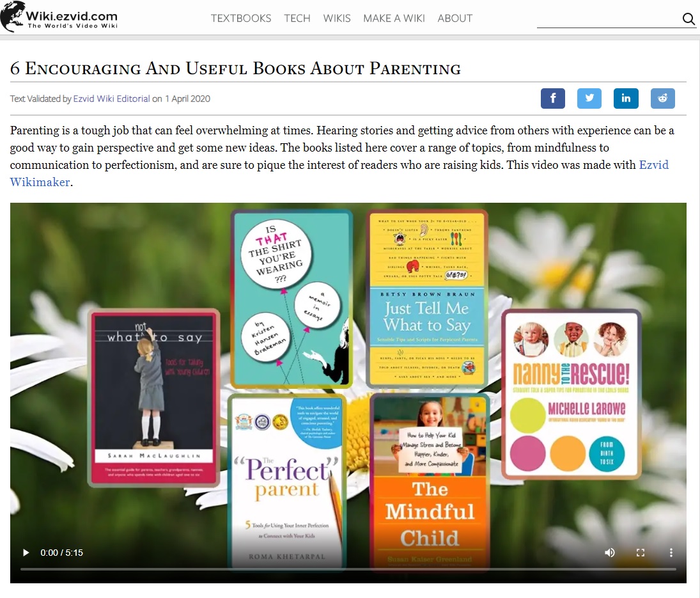
Task: Share the page on Twitter
Action: click(589, 98)
